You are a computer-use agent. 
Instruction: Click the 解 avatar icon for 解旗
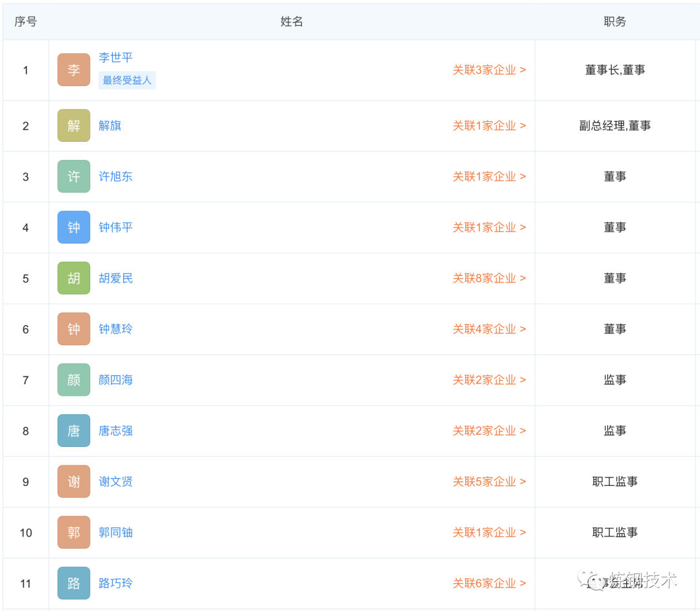click(x=74, y=126)
